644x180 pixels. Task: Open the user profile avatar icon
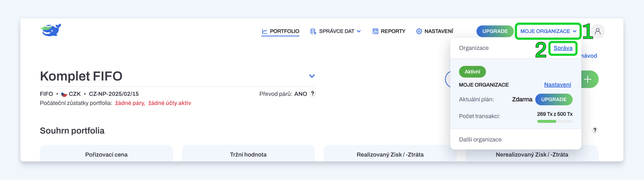[x=598, y=31]
